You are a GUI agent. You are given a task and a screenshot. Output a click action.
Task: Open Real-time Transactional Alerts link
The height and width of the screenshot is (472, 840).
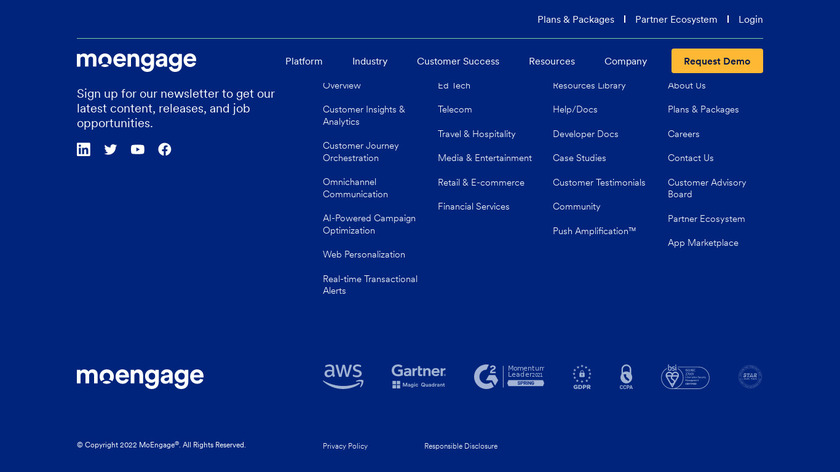[370, 285]
